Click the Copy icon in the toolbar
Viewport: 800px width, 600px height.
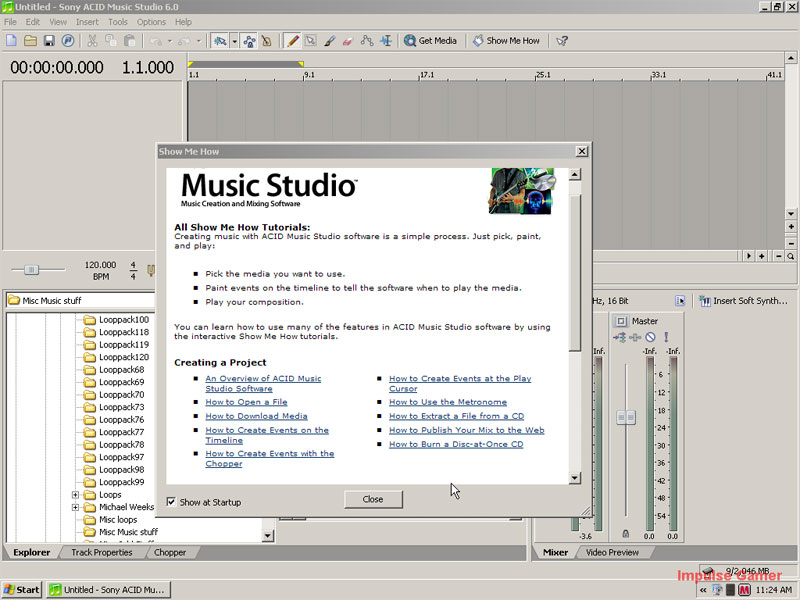coord(111,41)
